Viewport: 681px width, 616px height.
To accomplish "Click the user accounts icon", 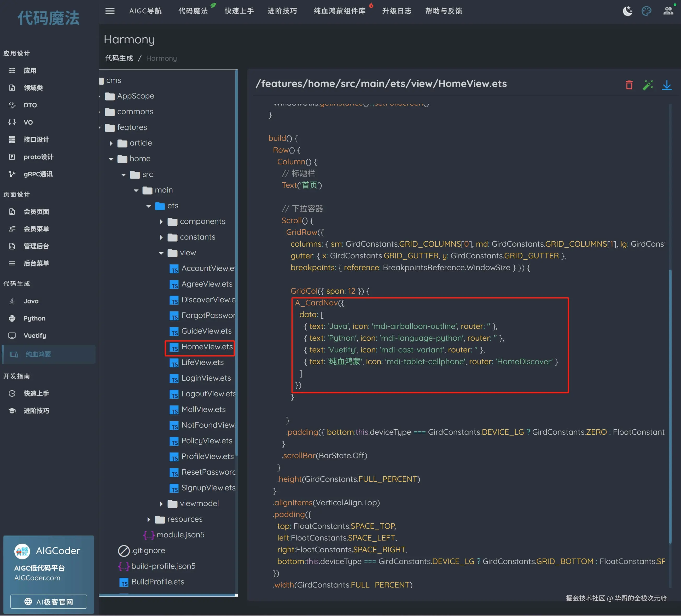I will coord(668,11).
